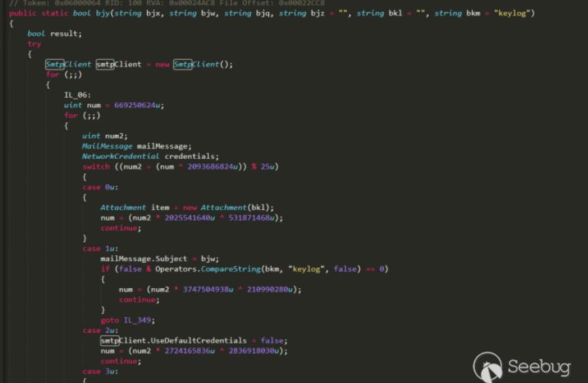This screenshot has width=588, height=383.
Task: Click the smtpClient variable in its declaration
Action: 118,64
